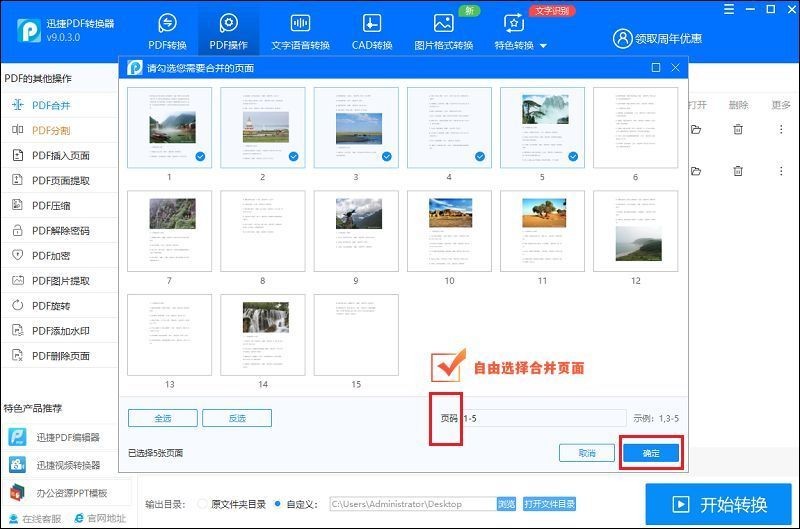Viewport: 800px width, 530px height.
Task: Confirm with the 确定 button
Action: (x=651, y=453)
